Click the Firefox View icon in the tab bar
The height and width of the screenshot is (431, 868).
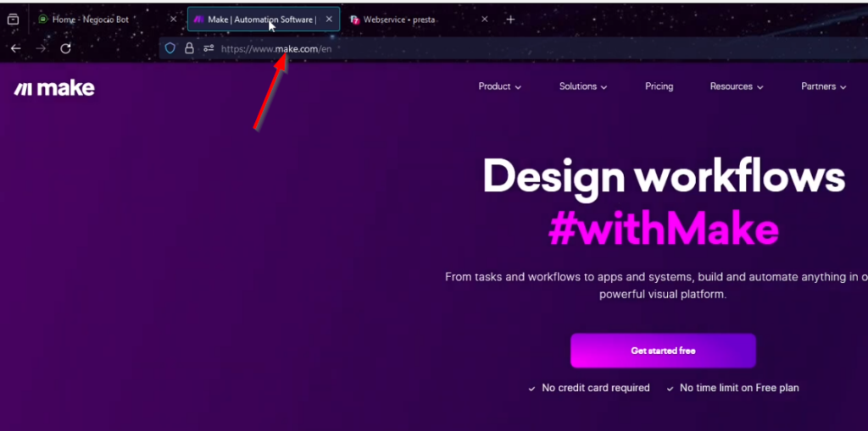pos(13,19)
